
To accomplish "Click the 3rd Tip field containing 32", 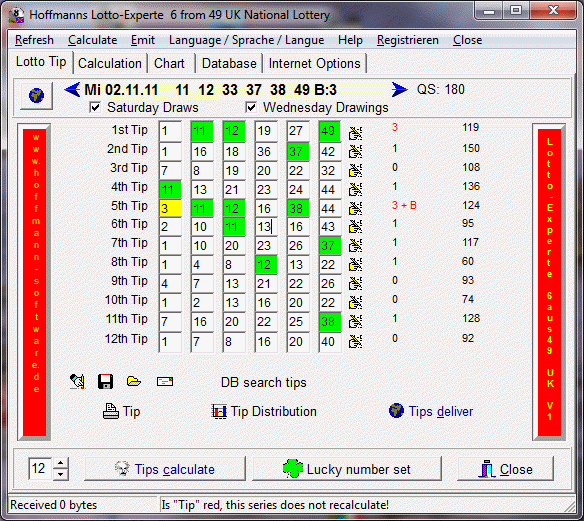I will pyautogui.click(x=330, y=170).
